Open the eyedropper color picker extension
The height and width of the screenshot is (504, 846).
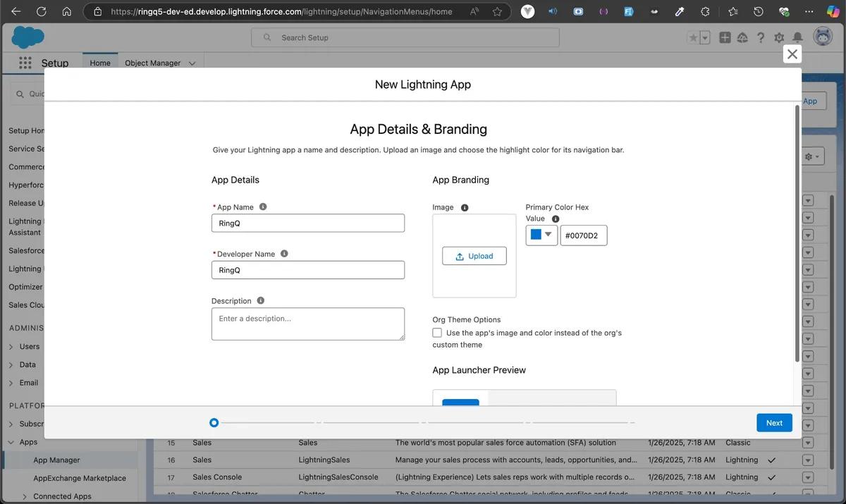680,11
